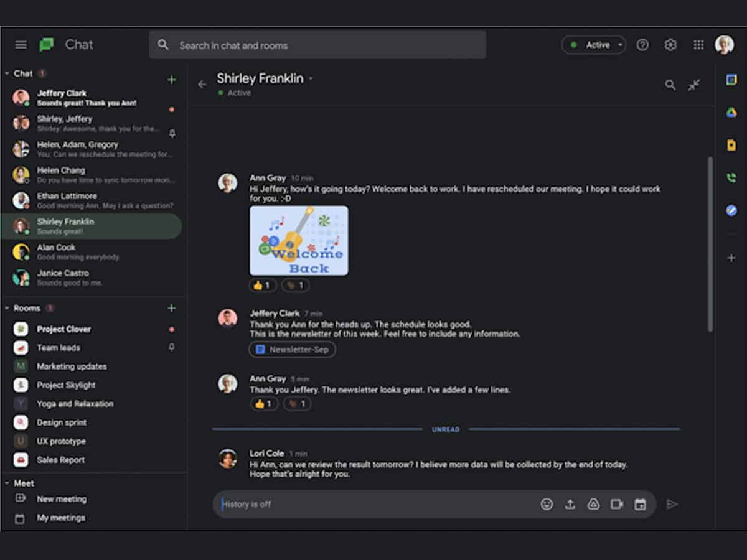Open the Newsletter-Sep attachment chip
Image resolution: width=747 pixels, height=560 pixels.
coord(293,350)
